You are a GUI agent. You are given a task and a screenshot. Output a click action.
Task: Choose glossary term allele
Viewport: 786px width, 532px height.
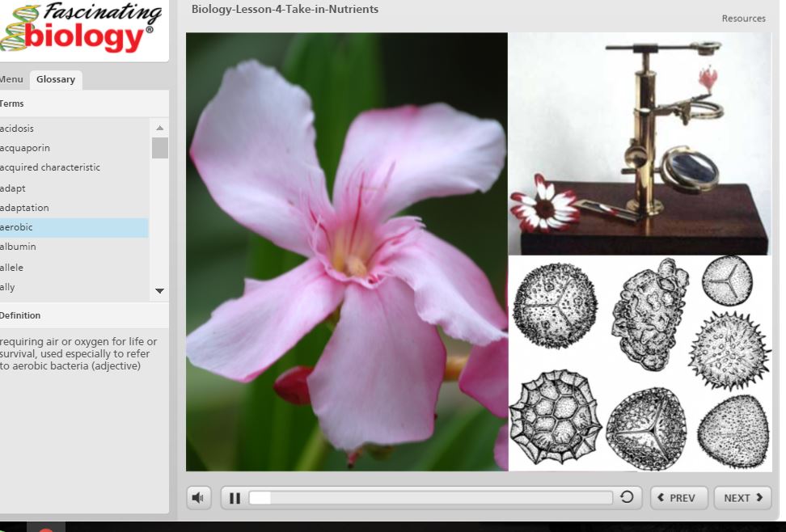[74, 268]
